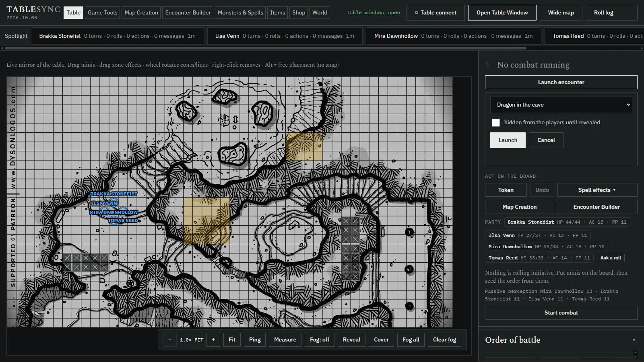Toggle the Fog: off switch
Viewport: 644px width, 362px height.
click(320, 339)
